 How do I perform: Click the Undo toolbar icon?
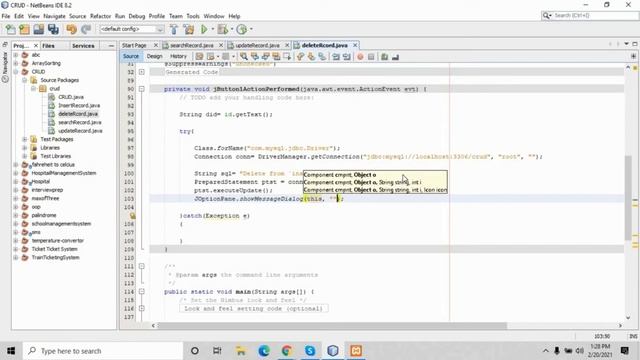71,29
